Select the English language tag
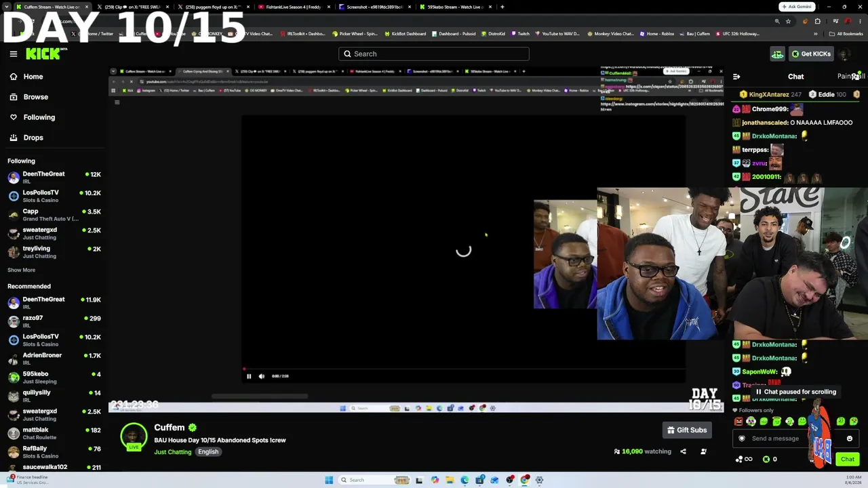This screenshot has height=488, width=868. pos(208,452)
